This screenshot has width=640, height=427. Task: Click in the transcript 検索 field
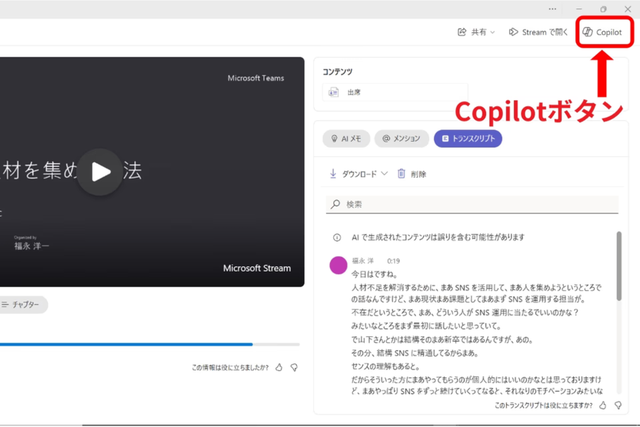tap(470, 204)
